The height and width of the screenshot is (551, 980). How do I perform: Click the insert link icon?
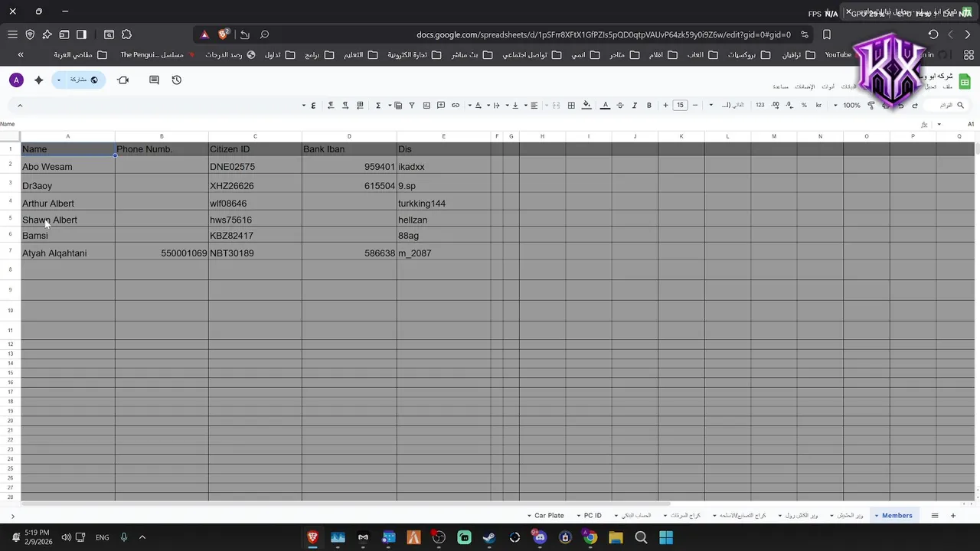456,105
